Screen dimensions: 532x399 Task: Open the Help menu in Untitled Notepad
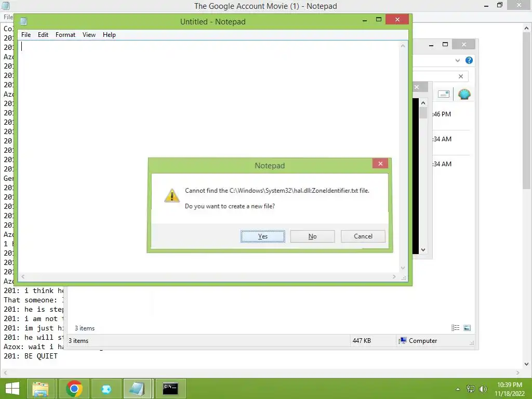coord(109,35)
